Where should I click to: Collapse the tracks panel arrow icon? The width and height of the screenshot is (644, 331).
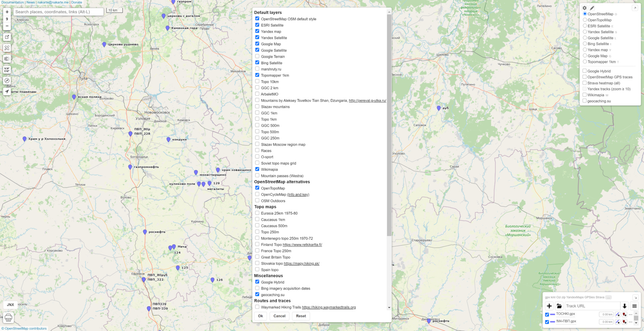(635, 297)
